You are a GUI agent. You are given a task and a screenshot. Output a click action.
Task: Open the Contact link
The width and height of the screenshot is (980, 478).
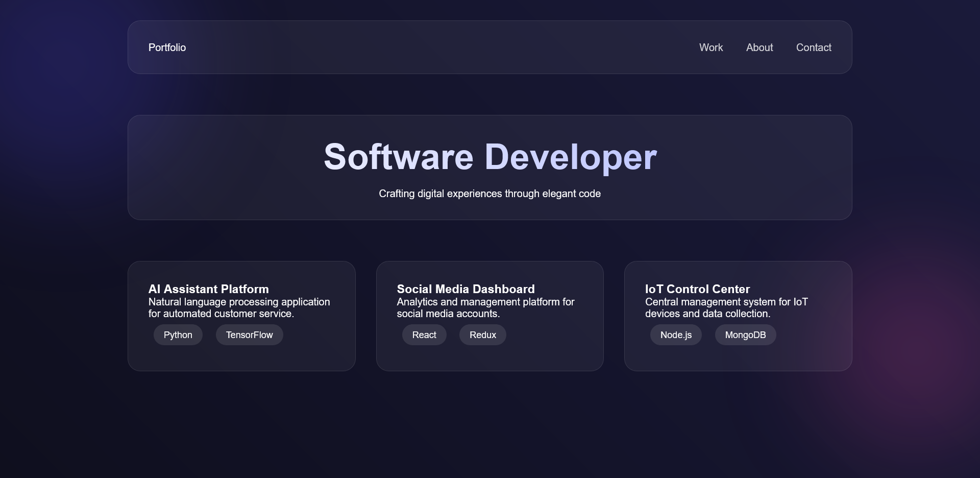[x=813, y=47]
